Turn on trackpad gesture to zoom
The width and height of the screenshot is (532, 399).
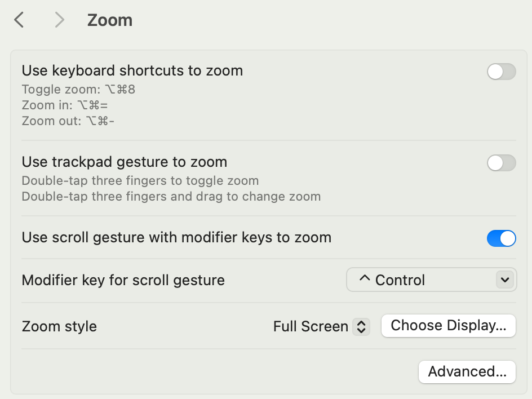[x=501, y=163]
